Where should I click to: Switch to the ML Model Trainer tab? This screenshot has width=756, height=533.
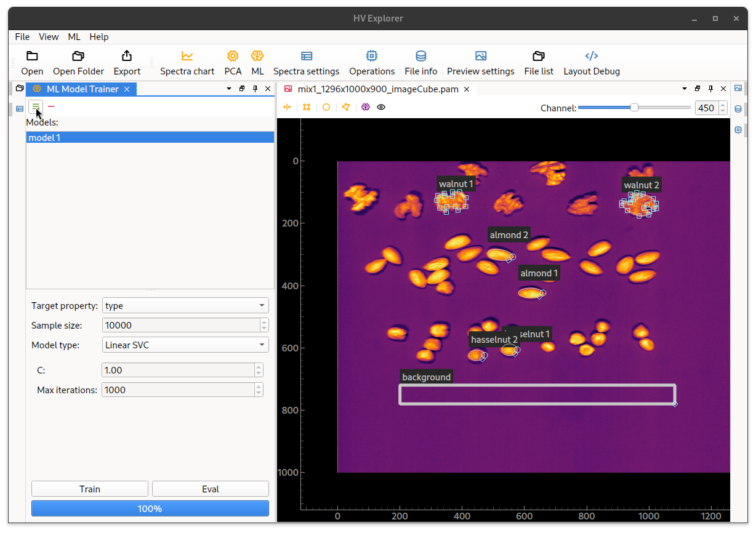pos(82,89)
